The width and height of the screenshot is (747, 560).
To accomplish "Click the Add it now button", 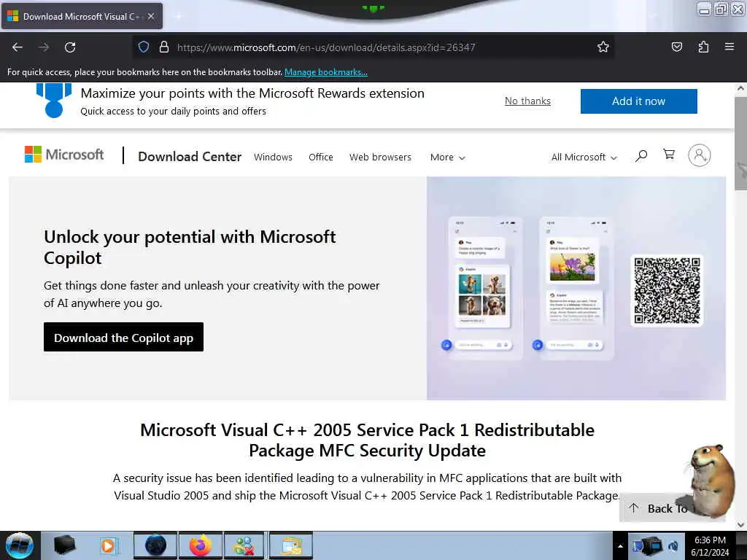I will click(x=638, y=101).
